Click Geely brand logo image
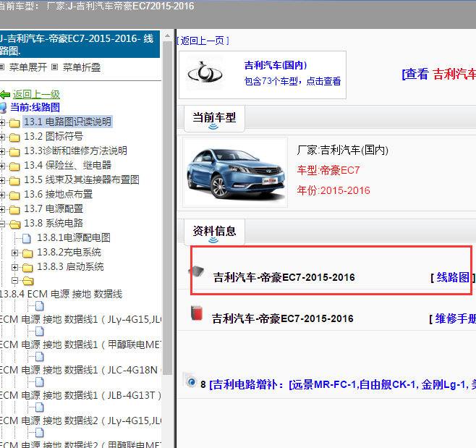476x448 pixels. (205, 73)
